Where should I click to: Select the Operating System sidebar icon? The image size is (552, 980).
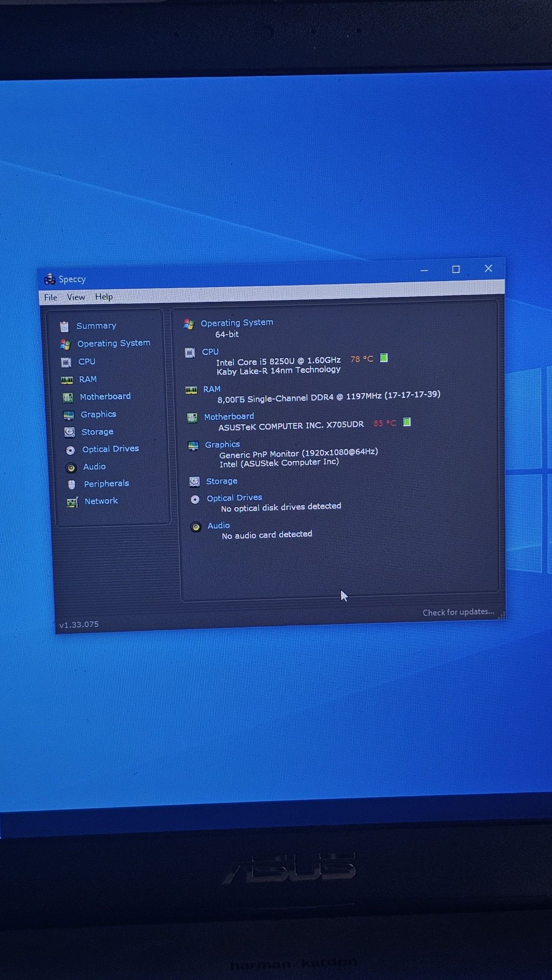pos(65,344)
